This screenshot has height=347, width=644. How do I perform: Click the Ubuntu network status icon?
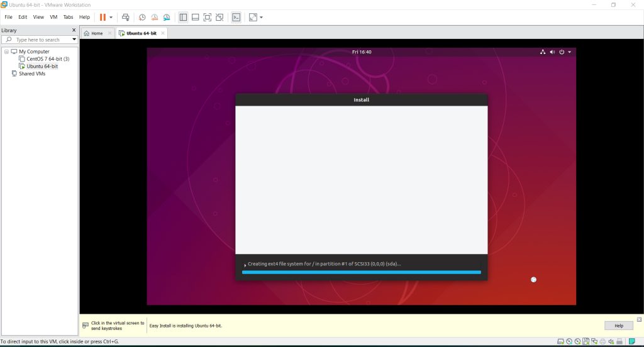coord(543,52)
